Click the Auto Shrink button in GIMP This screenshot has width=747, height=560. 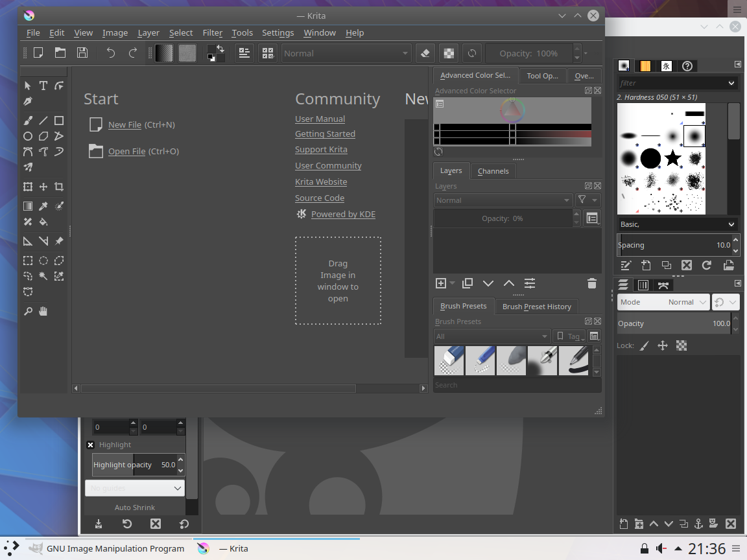135,507
